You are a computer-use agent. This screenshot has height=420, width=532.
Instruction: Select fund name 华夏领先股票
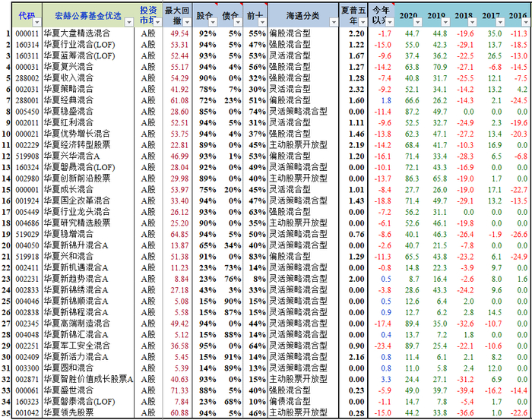68,413
